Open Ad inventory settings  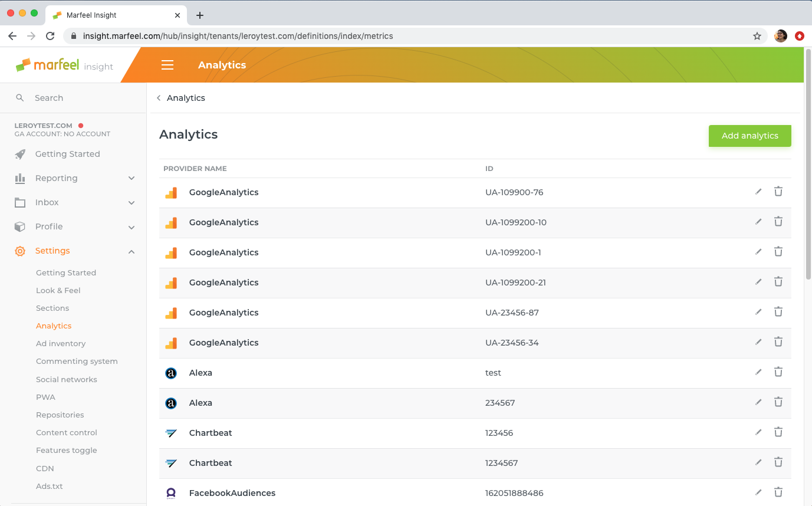[x=61, y=343]
